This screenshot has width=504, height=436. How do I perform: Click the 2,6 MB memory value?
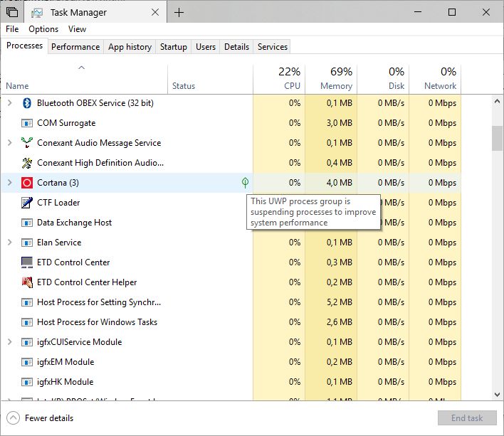(340, 322)
